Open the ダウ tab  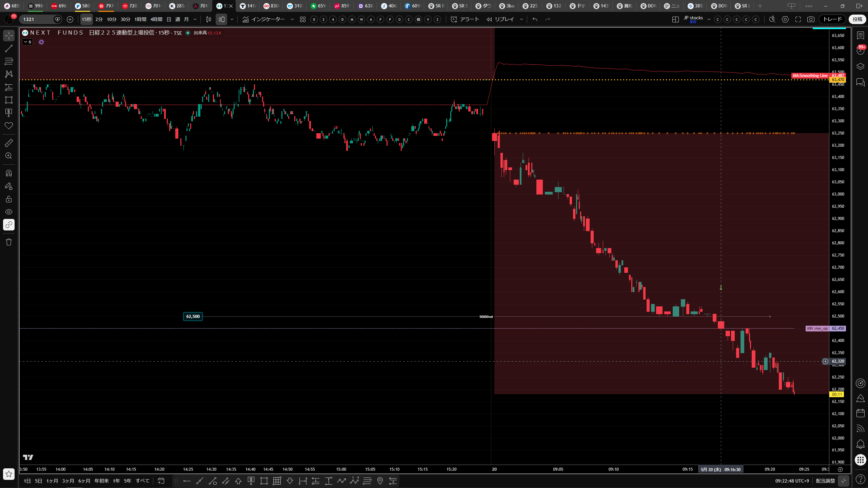(484, 6)
